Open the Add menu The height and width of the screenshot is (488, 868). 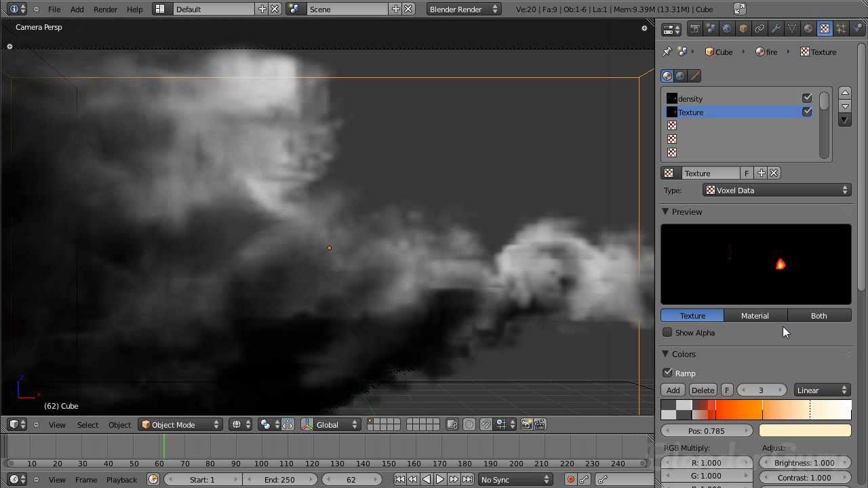pos(77,9)
